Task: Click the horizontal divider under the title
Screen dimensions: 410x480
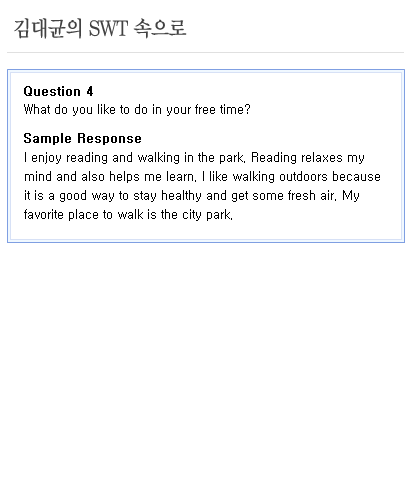Action: tap(205, 52)
